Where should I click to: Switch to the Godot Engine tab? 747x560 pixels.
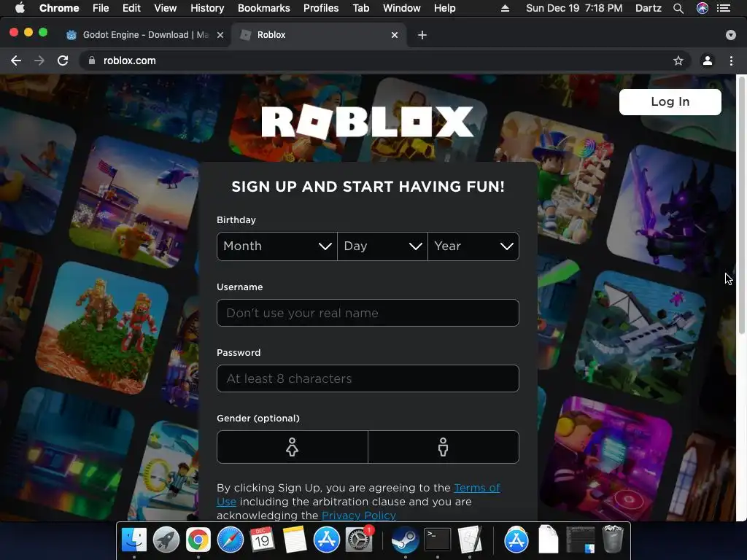[145, 35]
